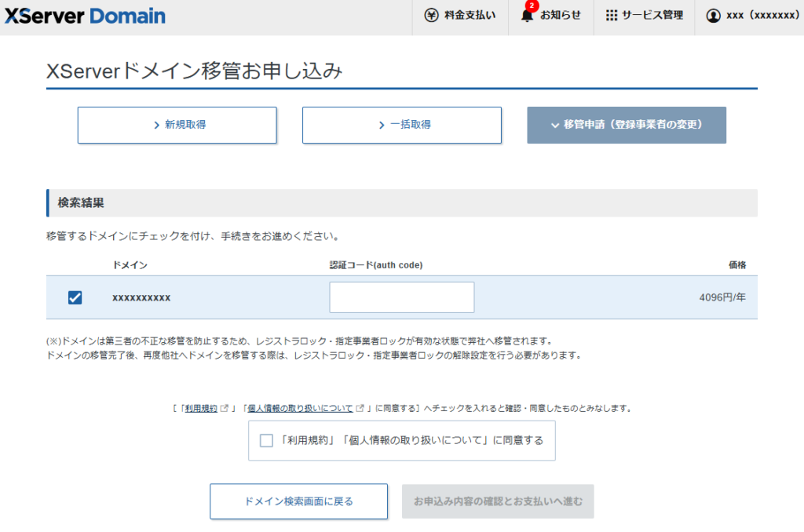The width and height of the screenshot is (804, 532).
Task: Click the red notification badge showing 2
Action: pyautogui.click(x=532, y=6)
